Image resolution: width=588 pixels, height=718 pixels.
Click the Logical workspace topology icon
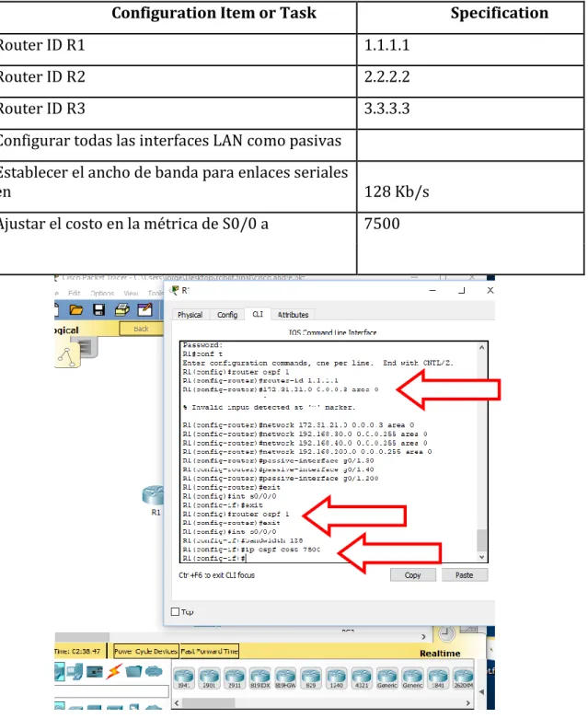68,357
